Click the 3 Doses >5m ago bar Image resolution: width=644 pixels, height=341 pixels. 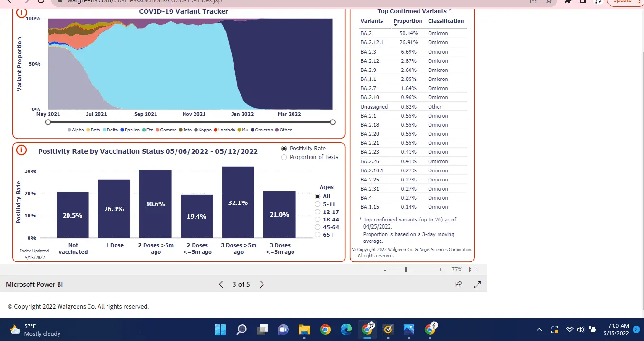click(238, 202)
